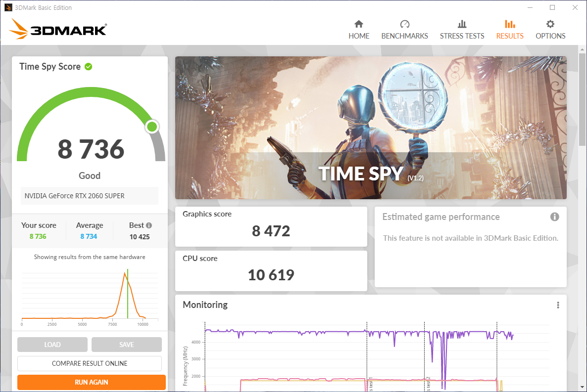Image resolution: width=587 pixels, height=392 pixels.
Task: Open the HOME tab
Action: (x=359, y=30)
